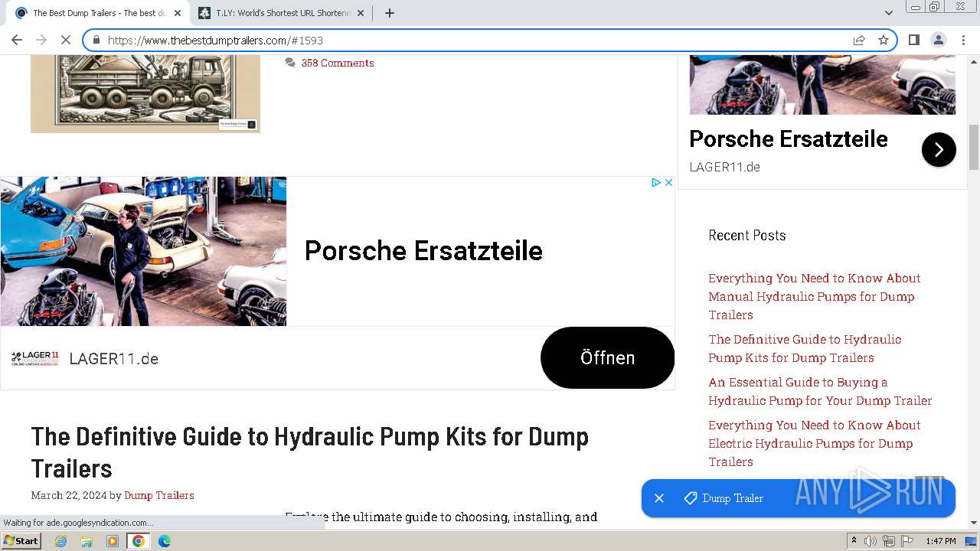Switch to The Best Dump Trailers tab

[98, 13]
